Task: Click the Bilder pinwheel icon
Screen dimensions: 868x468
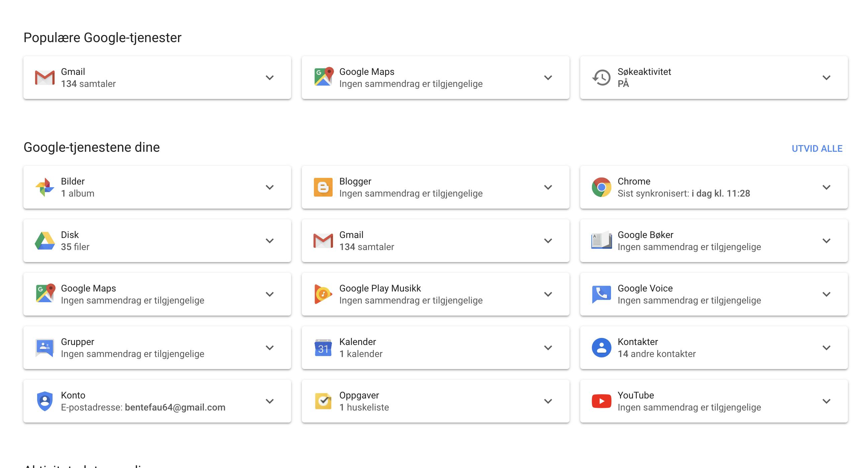Action: point(45,187)
